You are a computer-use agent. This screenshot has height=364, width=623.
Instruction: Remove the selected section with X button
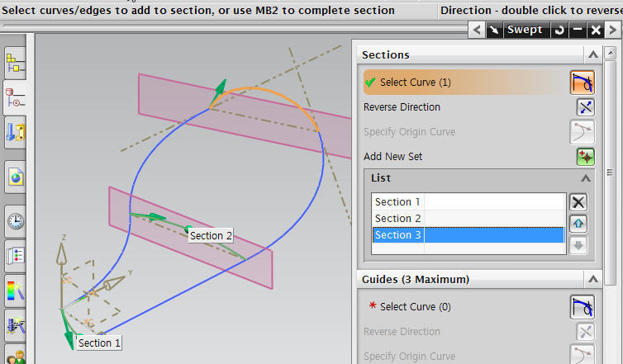[578, 202]
